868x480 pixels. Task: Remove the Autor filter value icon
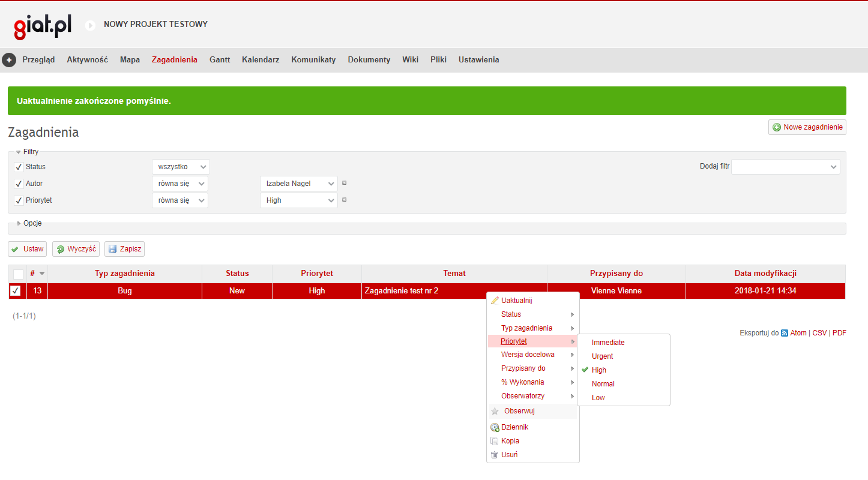[345, 184]
